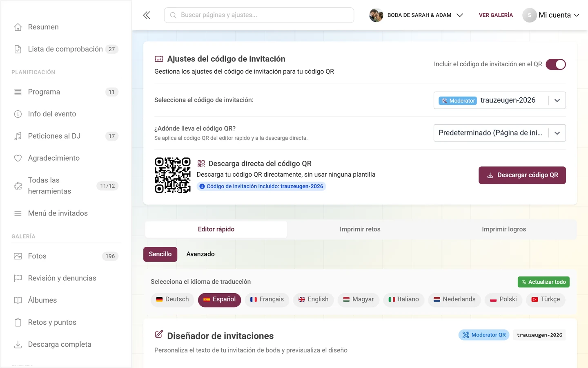
Task: Go to Programa in sidebar
Action: point(66,92)
